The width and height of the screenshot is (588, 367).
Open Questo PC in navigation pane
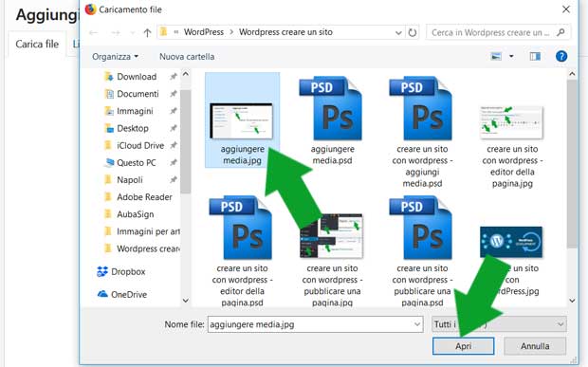(137, 163)
